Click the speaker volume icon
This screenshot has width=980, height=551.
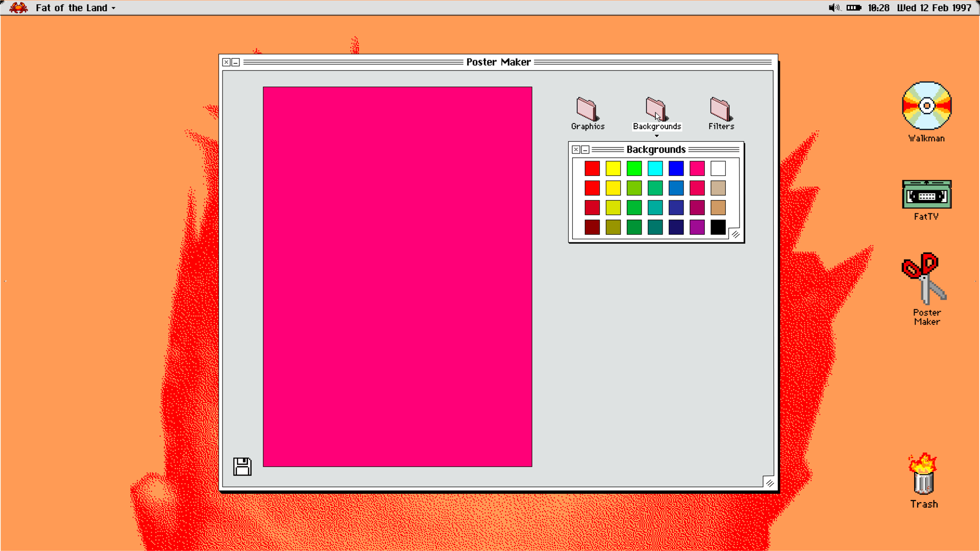coord(834,8)
